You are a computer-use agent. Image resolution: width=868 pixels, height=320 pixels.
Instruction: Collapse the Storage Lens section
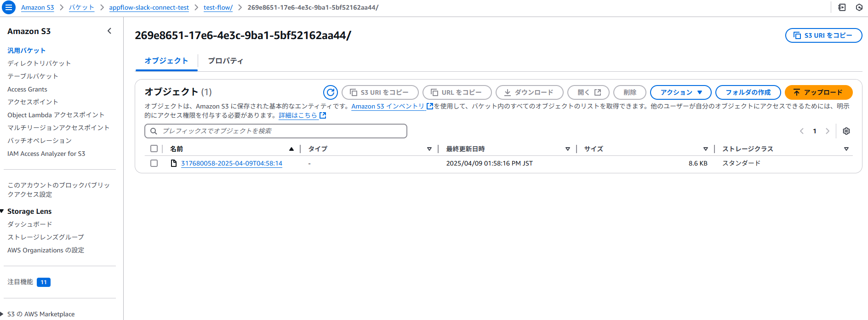tap(2, 211)
